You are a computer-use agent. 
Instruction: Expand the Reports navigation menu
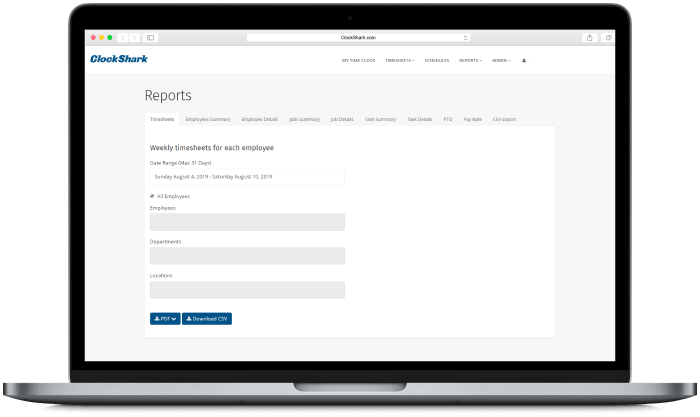pyautogui.click(x=470, y=60)
